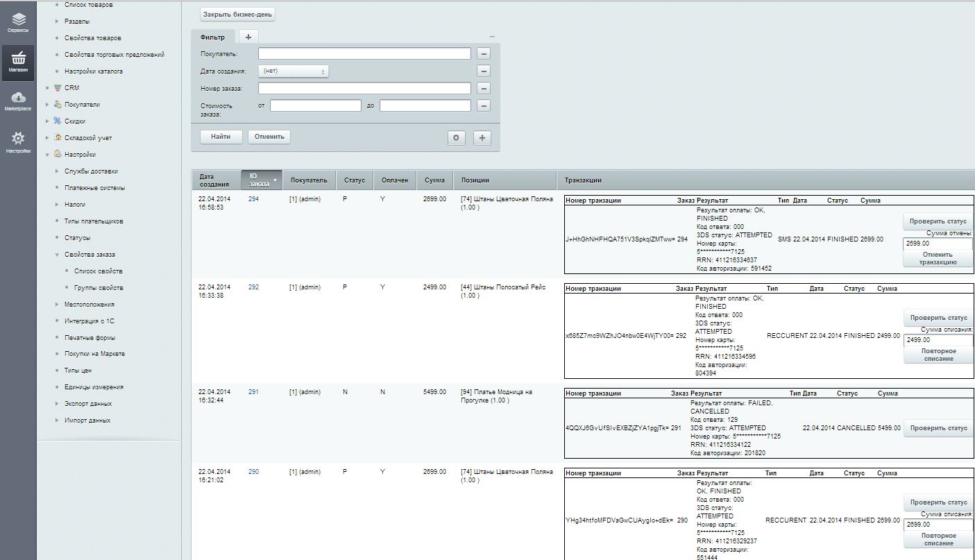Click the plus icon beside filter gear
This screenshot has height=560, width=975.
coord(482,137)
